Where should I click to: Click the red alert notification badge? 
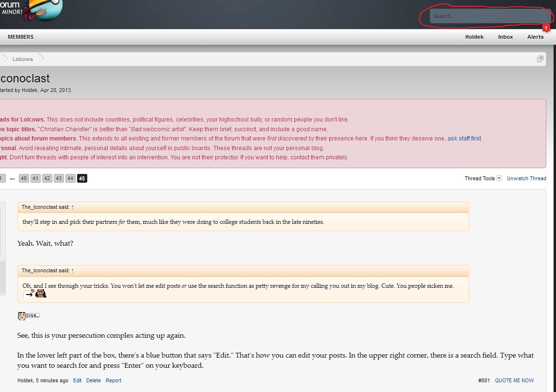(x=546, y=28)
